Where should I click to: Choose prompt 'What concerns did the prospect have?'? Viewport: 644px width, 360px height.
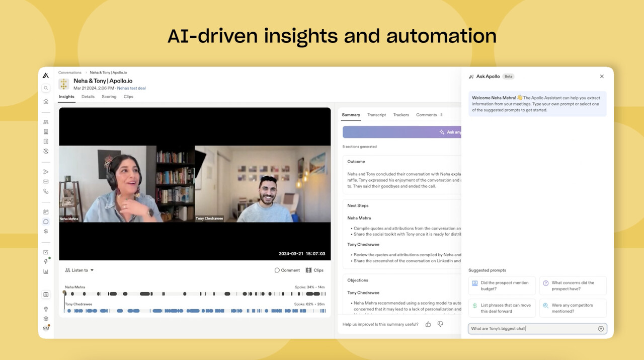573,285
